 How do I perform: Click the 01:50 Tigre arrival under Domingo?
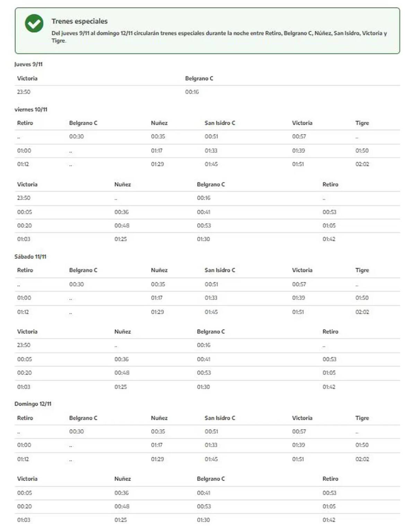pyautogui.click(x=362, y=445)
